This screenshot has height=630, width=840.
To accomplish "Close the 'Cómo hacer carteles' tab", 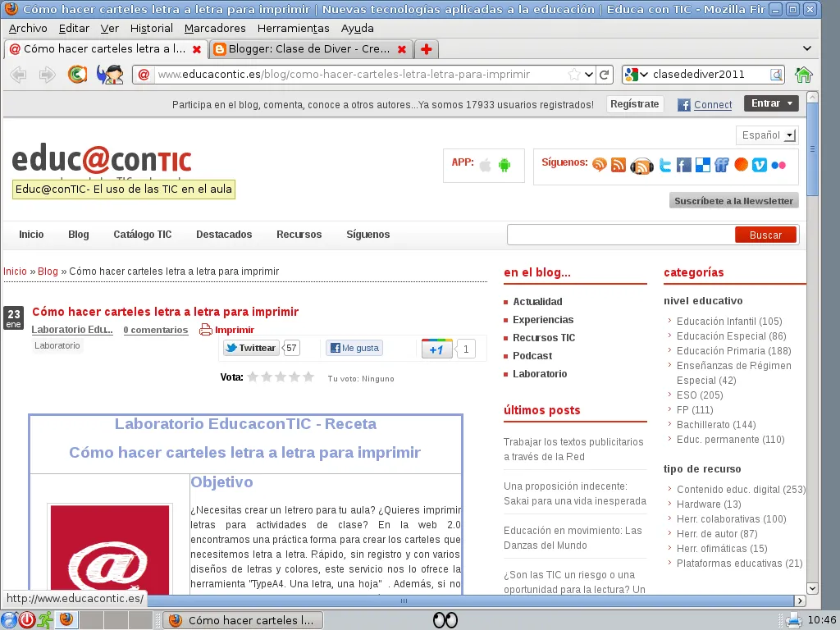I will pyautogui.click(x=197, y=49).
